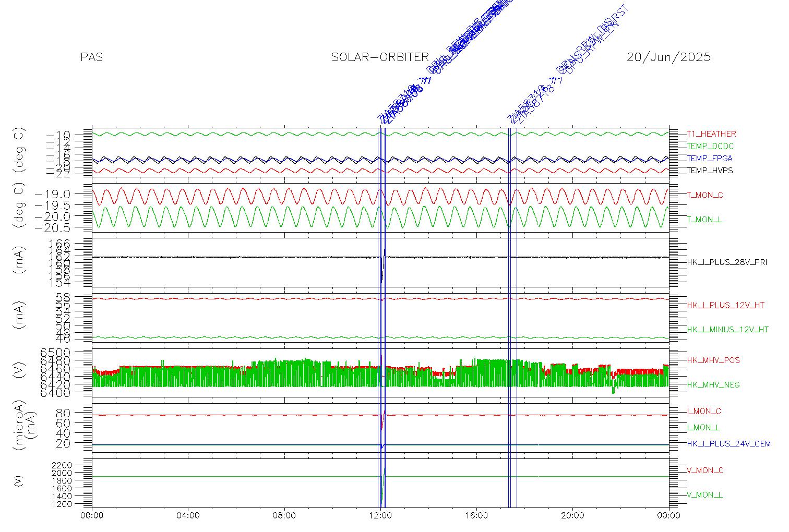
Task: Click the I_MON_L legend label
Action: coord(703,428)
